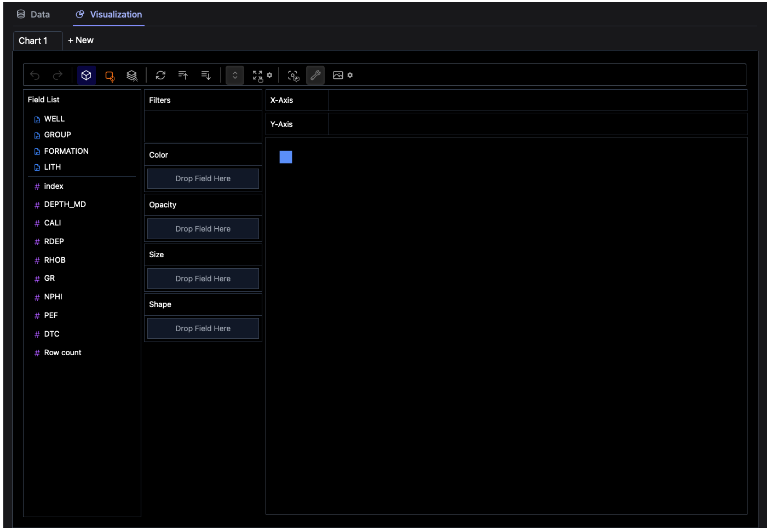
Task: Click the transpose refresh arrows icon
Action: (x=160, y=76)
